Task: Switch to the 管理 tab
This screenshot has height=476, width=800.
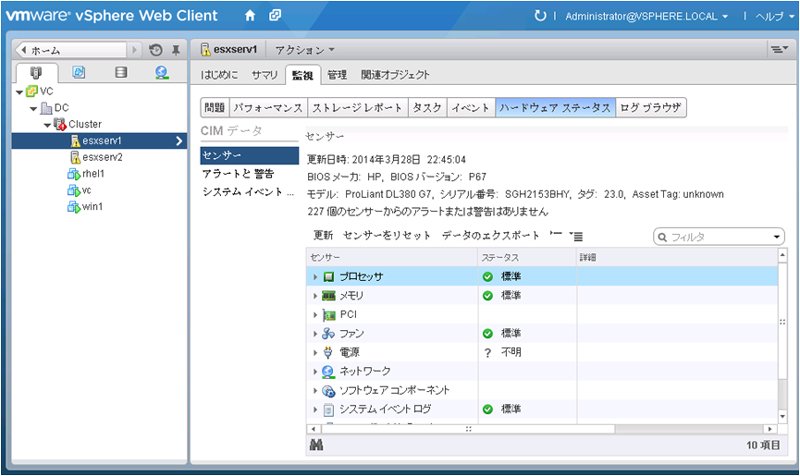Action: click(x=337, y=75)
